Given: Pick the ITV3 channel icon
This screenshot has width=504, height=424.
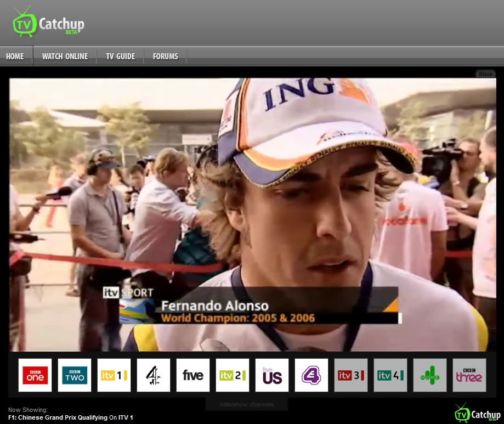Looking at the screenshot, I should (351, 375).
